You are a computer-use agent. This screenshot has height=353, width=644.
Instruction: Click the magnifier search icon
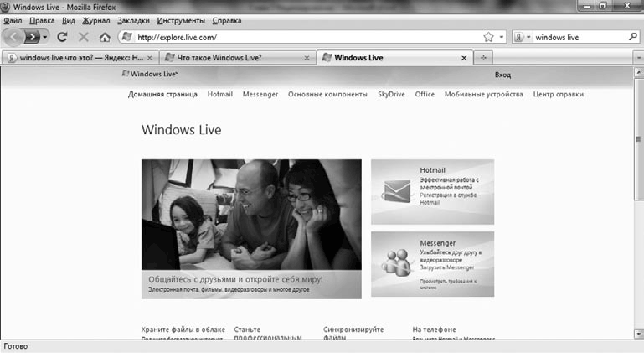click(x=633, y=37)
